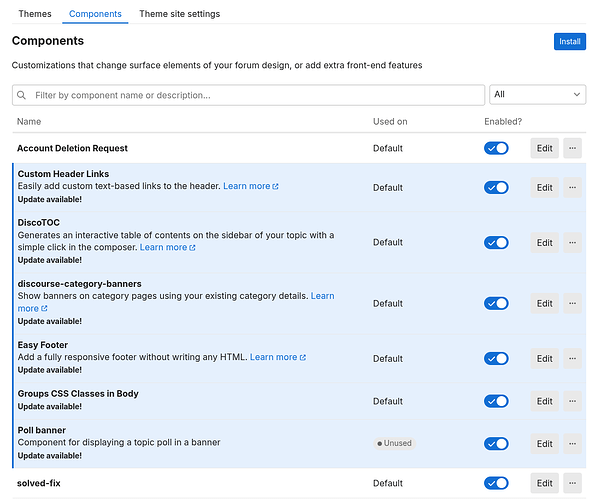
Task: Open Learn more link for Custom Header Links
Action: point(250,186)
